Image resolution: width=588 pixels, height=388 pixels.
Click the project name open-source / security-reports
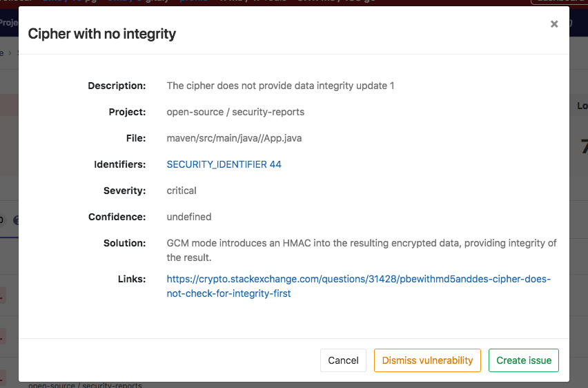[235, 112]
